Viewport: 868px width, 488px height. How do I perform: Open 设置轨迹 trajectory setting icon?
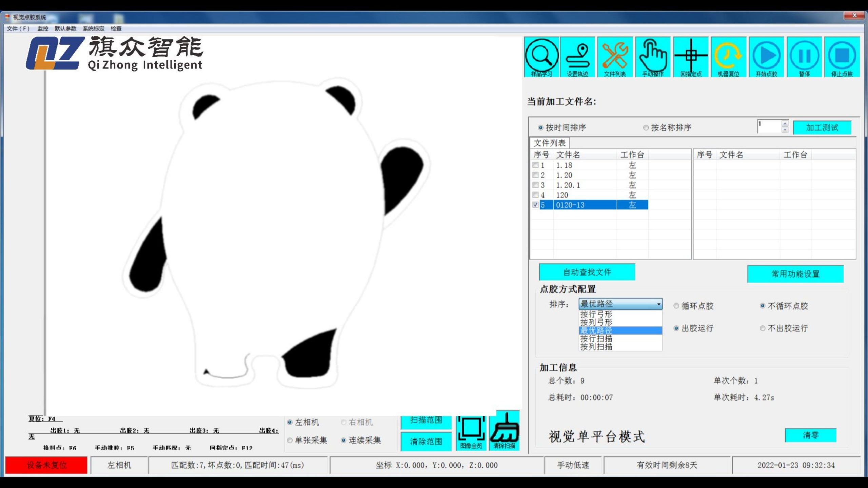[577, 57]
